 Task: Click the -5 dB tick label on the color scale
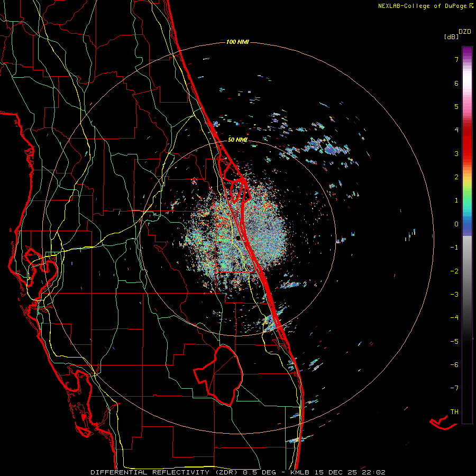coord(454,342)
